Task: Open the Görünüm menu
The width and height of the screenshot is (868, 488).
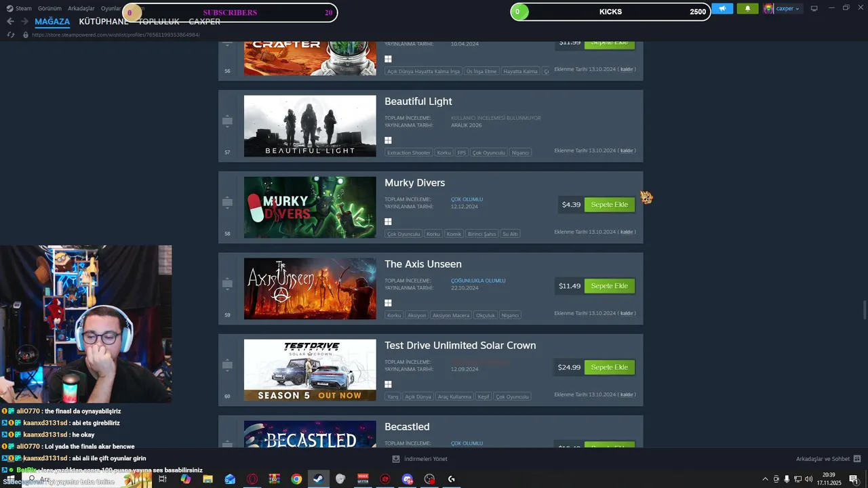Action: pos(49,9)
